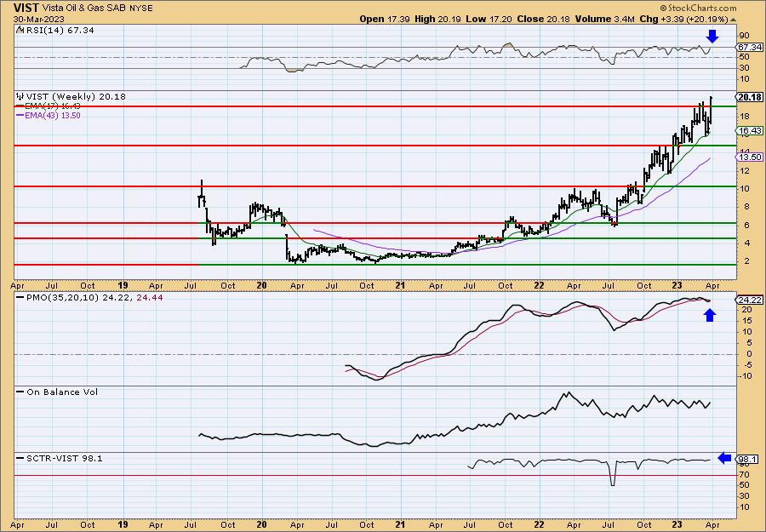This screenshot has width=766, height=532.
Task: Select the SCTR-VIST 98.1 panel label
Action: click(x=65, y=458)
